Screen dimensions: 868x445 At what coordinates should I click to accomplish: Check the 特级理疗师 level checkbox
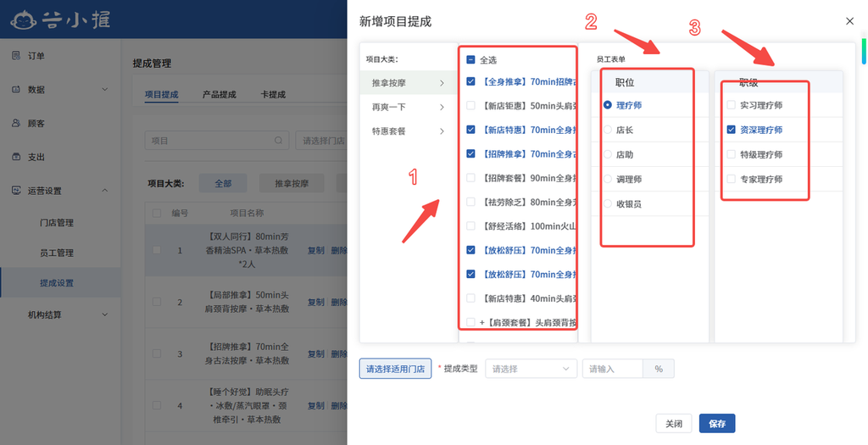coord(731,154)
